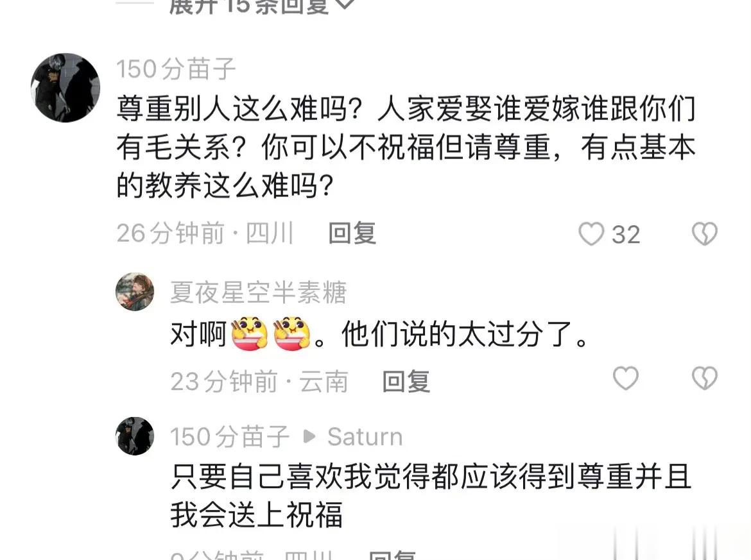Screen dimensions: 751x560
Task: Tap the like count 32
Action: (x=626, y=235)
